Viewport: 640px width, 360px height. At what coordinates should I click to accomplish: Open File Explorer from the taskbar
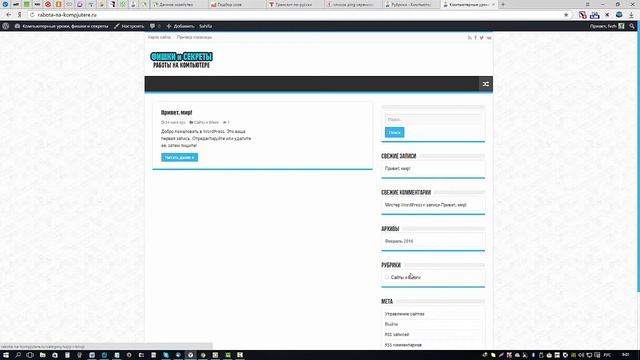(x=42, y=355)
